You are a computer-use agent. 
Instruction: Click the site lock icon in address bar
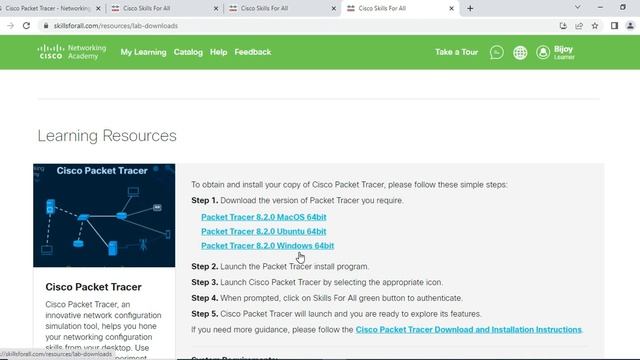tap(46, 26)
